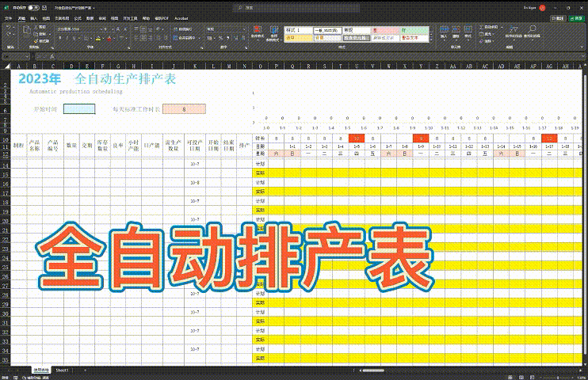Toggle Italic formatting

pyautogui.click(x=67, y=38)
